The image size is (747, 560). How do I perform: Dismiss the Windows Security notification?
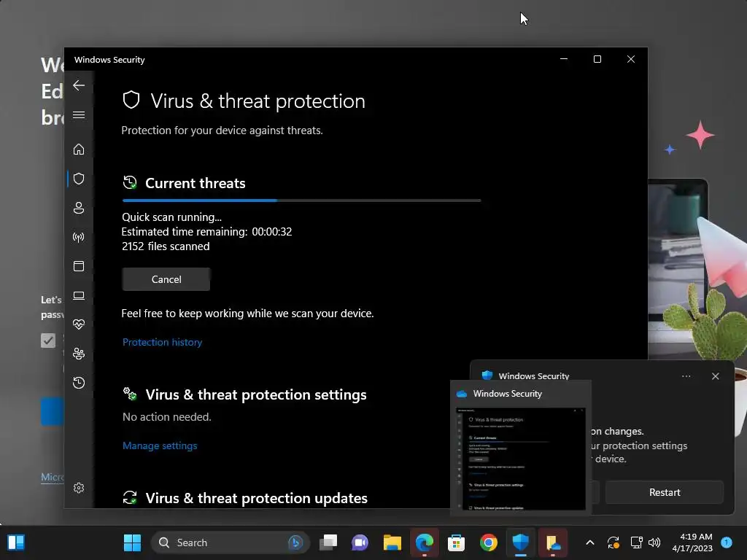point(715,376)
